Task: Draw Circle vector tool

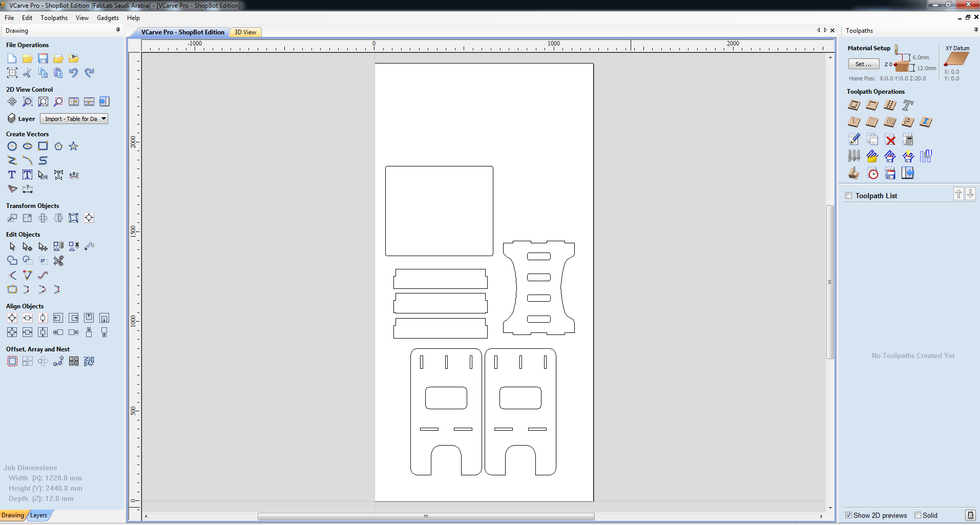Action: [x=12, y=146]
